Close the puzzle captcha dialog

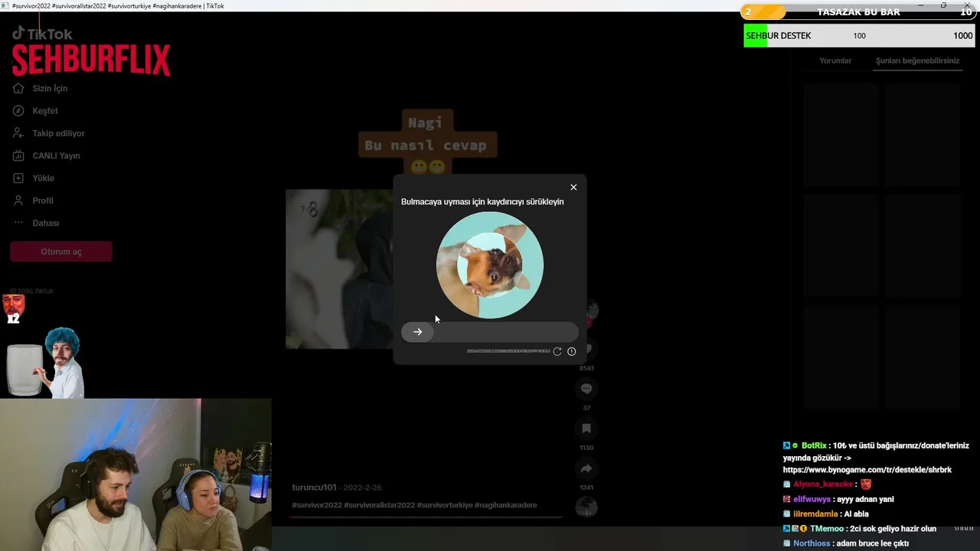573,187
